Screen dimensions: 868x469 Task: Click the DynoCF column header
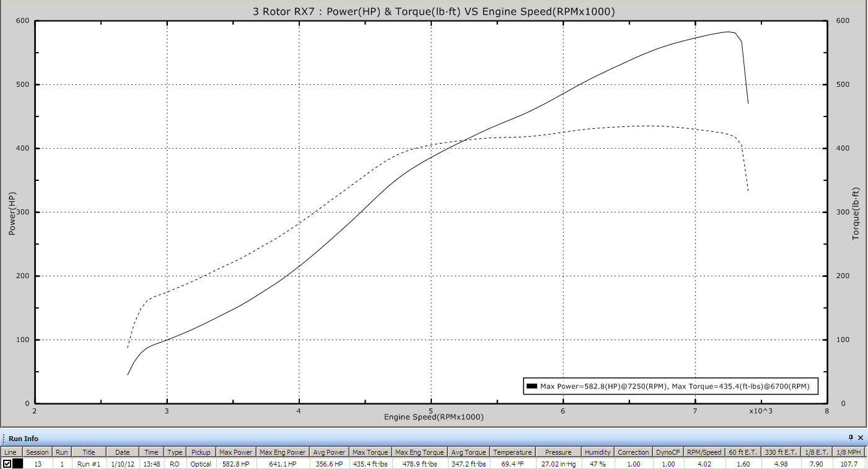(x=668, y=452)
